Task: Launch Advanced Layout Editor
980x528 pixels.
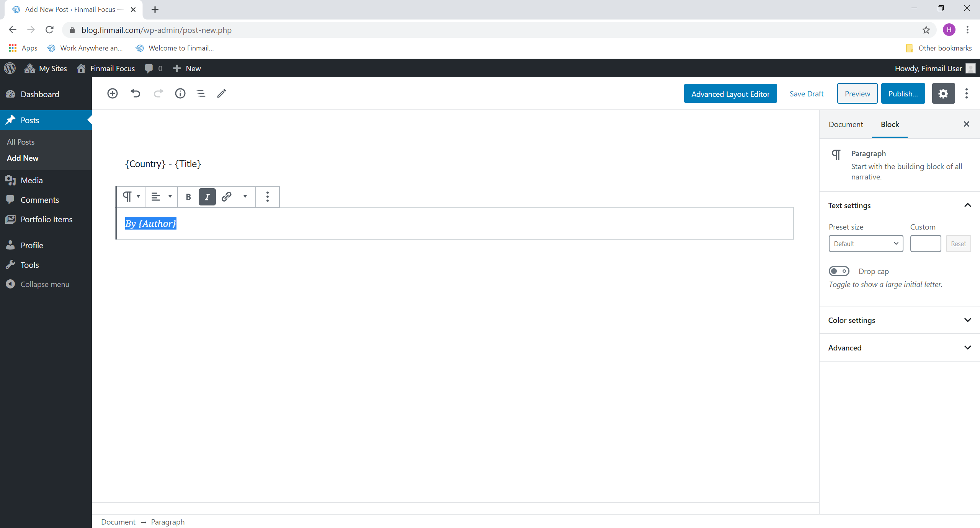Action: (730, 94)
